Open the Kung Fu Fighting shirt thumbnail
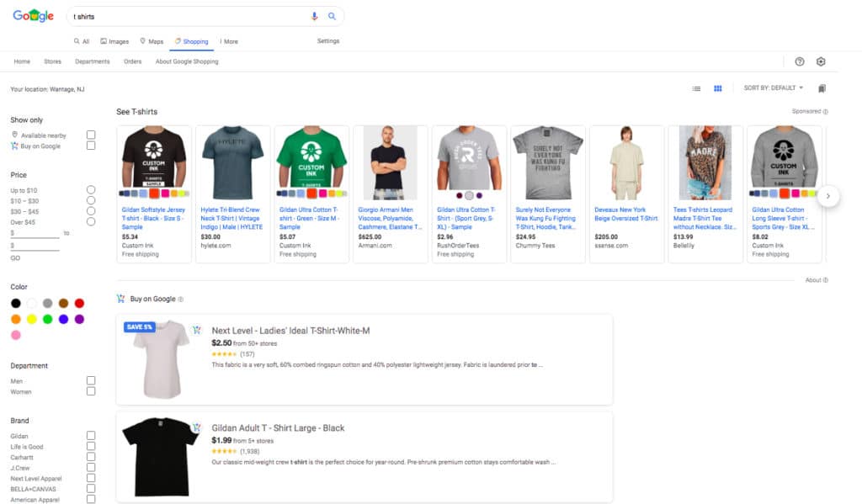Screen dimensions: 862x504 547,163
